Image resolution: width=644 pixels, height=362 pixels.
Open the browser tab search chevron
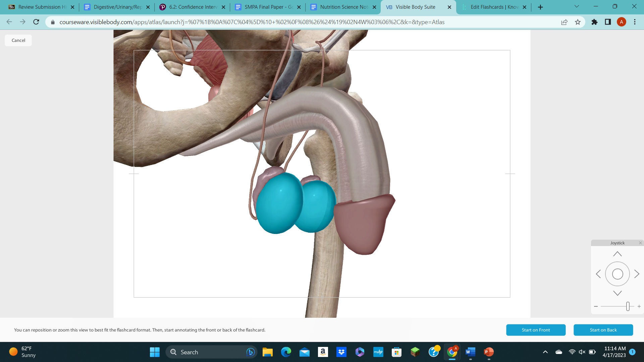click(576, 6)
